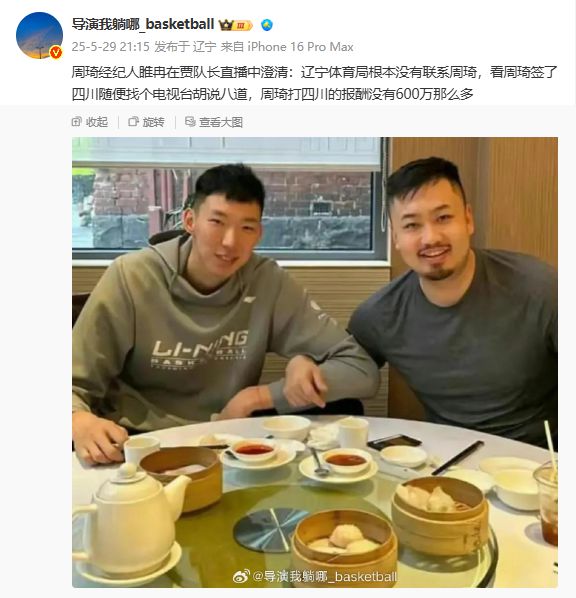Viewport: 576px width, 598px height.
Task: Select 查看大图 to view full image
Action: click(221, 122)
